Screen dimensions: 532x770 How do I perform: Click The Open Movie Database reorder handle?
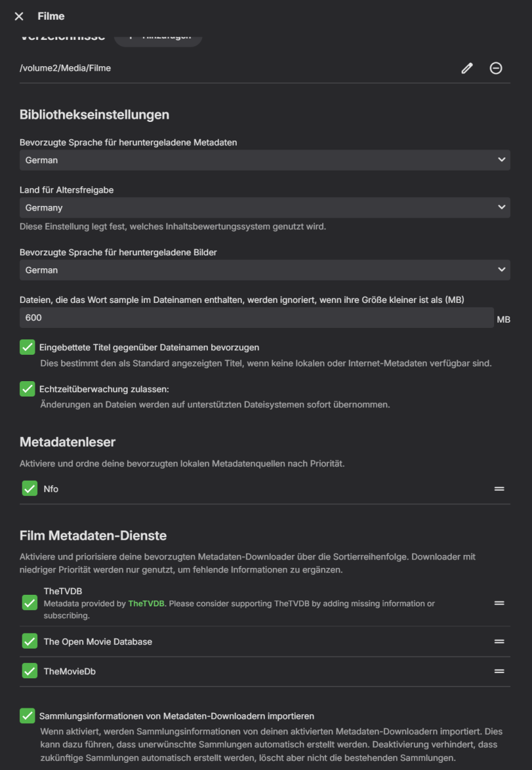tap(499, 642)
